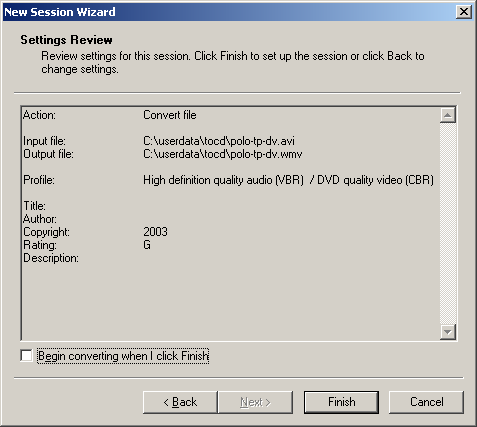477x427 pixels.
Task: Click the Rating G entry
Action: click(x=87, y=245)
